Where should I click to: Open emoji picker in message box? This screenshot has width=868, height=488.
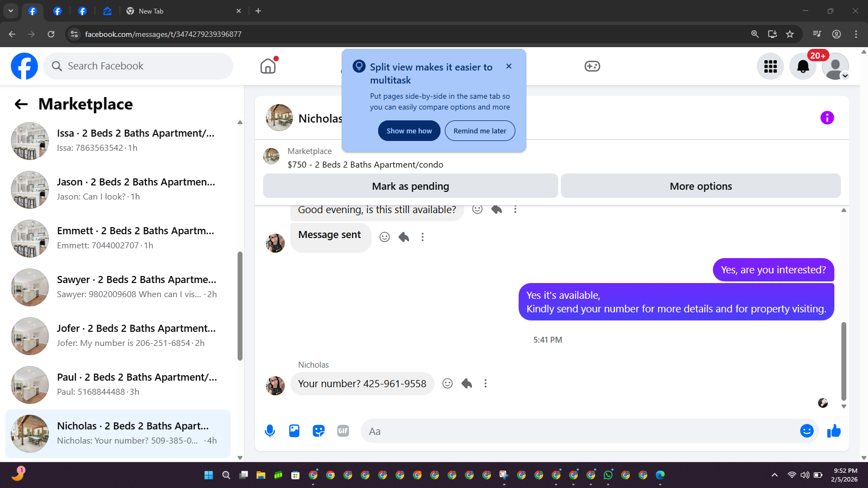click(x=807, y=431)
